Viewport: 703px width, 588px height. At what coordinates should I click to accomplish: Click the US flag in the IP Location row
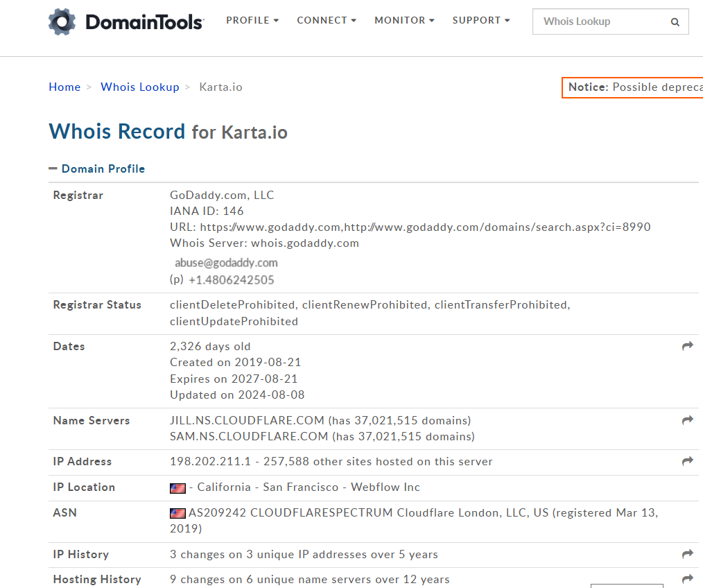click(177, 487)
